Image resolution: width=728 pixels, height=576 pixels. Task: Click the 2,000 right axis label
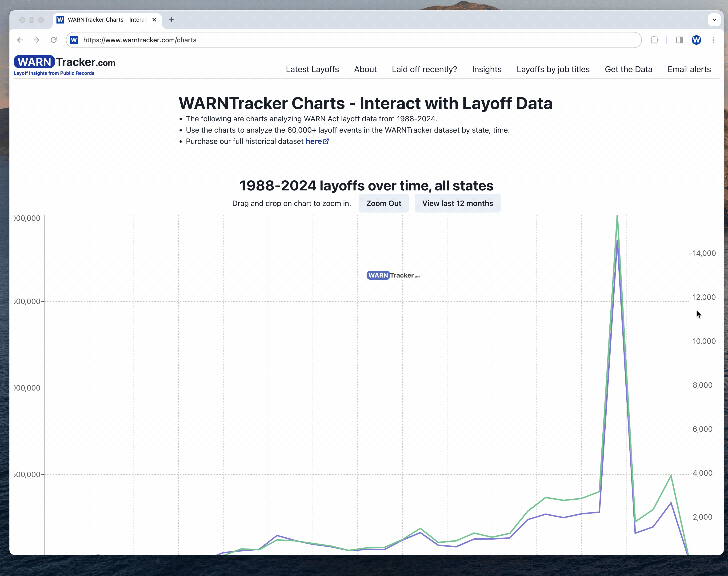(702, 517)
